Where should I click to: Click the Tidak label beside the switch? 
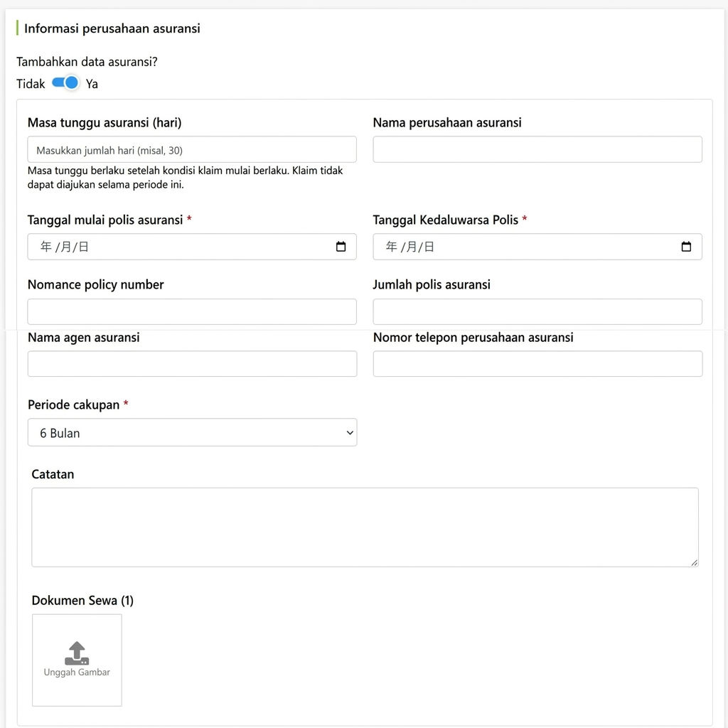coord(31,84)
